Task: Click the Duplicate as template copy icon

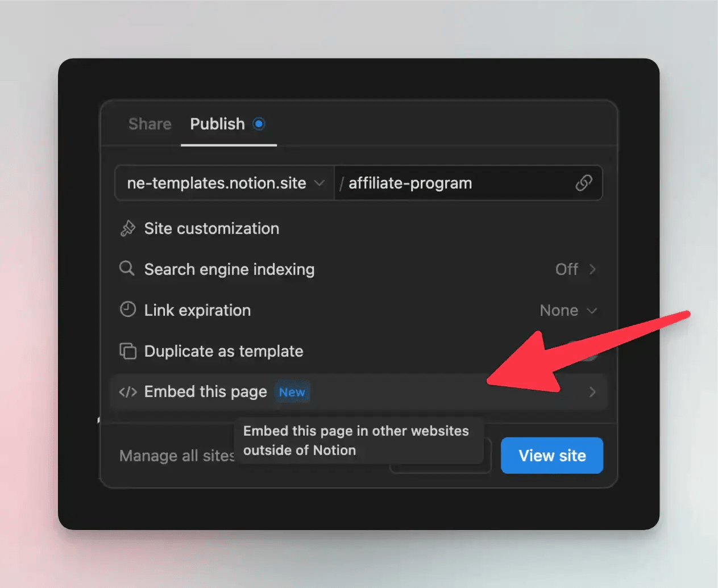Action: coord(128,351)
